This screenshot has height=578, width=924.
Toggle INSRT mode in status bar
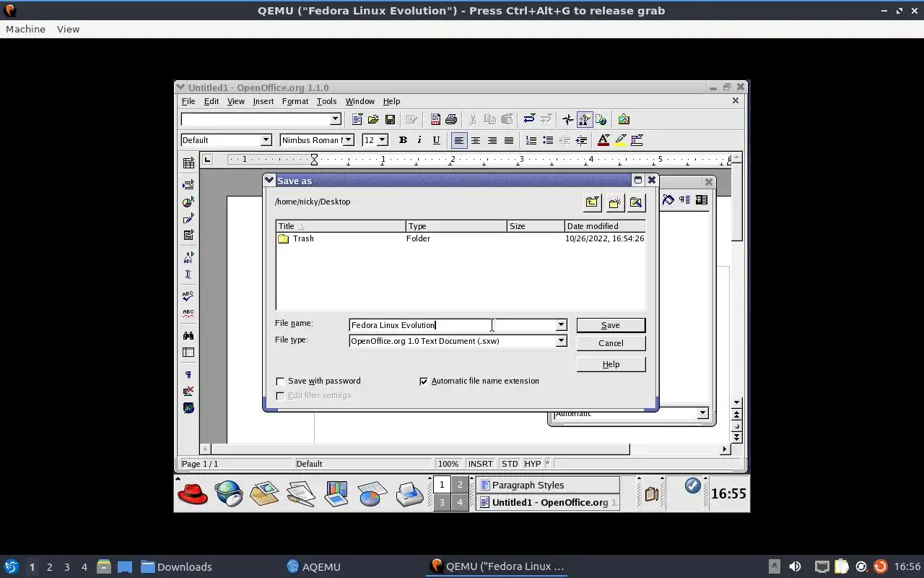pos(480,464)
